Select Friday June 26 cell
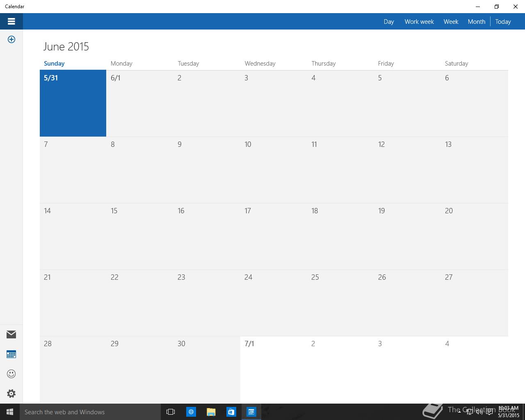The width and height of the screenshot is (525, 420). coord(407,303)
